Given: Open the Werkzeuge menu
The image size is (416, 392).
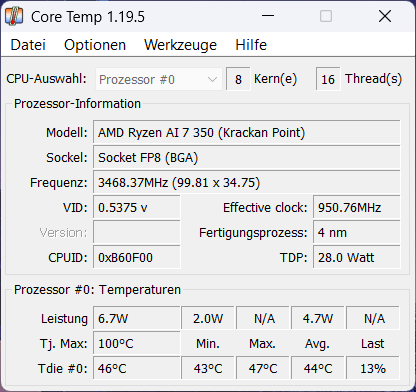Looking at the screenshot, I should [x=180, y=45].
